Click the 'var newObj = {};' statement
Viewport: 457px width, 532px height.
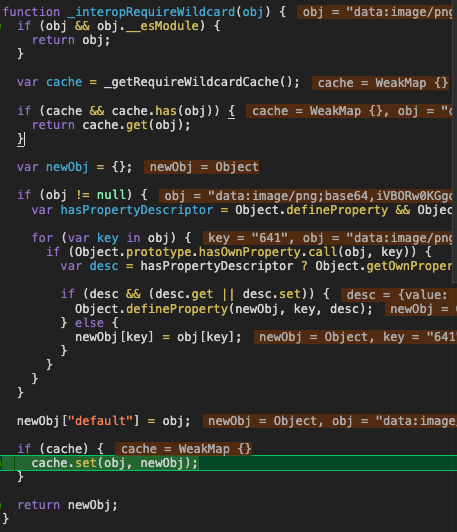coord(75,167)
